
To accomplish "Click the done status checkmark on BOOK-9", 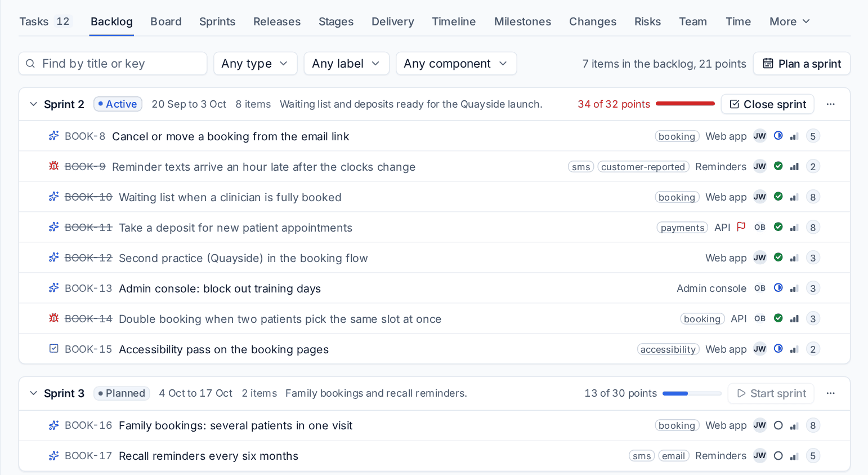I will point(778,166).
